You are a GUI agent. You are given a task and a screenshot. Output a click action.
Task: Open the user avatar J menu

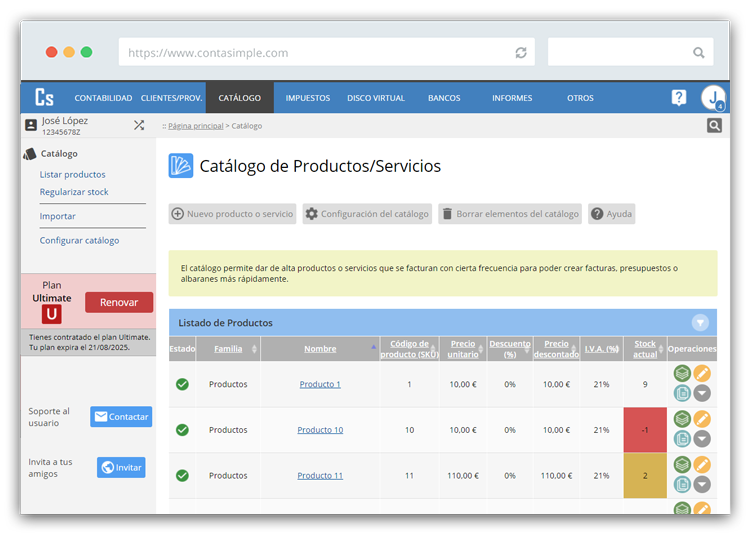click(x=712, y=98)
